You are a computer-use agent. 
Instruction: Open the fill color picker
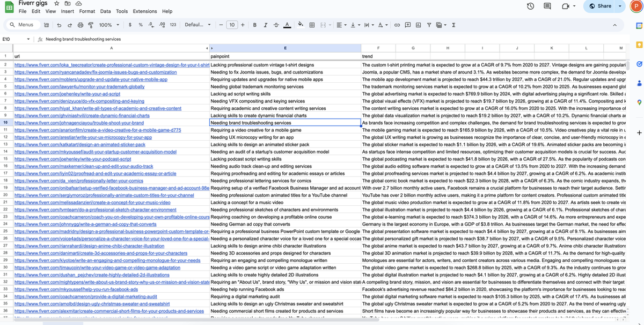[x=301, y=25]
